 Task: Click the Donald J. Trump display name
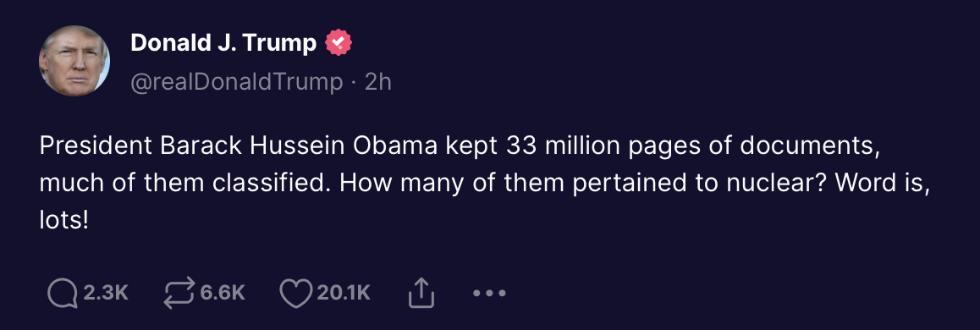pos(223,42)
